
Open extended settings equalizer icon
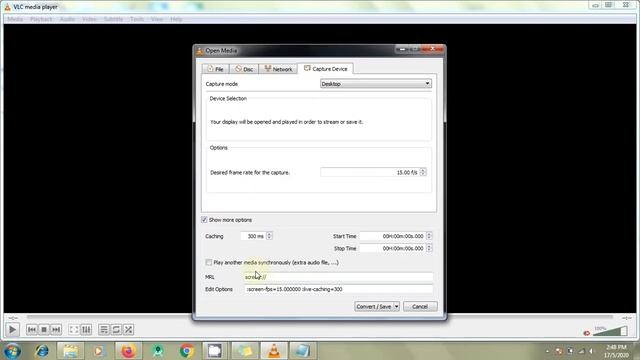click(86, 329)
